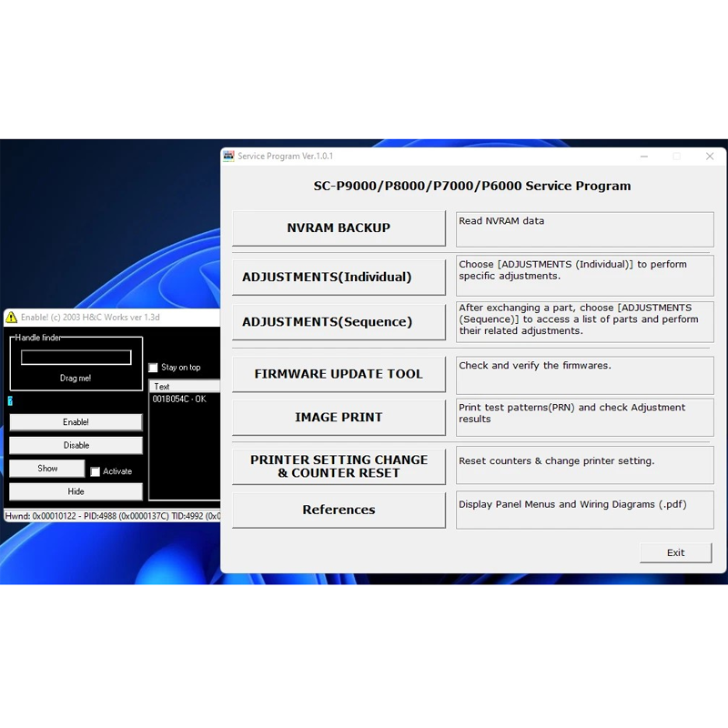Click Show in Enable! window
This screenshot has height=728, width=728.
47,469
